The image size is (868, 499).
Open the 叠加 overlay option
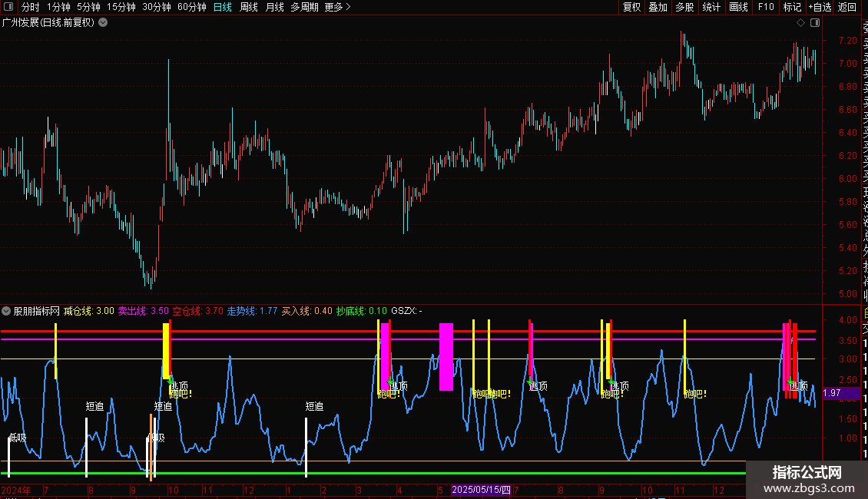[658, 7]
